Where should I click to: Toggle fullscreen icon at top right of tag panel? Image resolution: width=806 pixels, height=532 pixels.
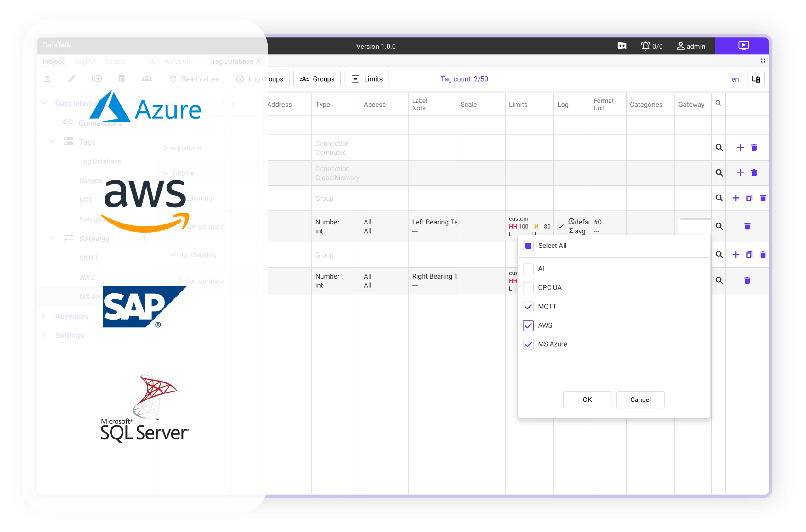point(763,60)
